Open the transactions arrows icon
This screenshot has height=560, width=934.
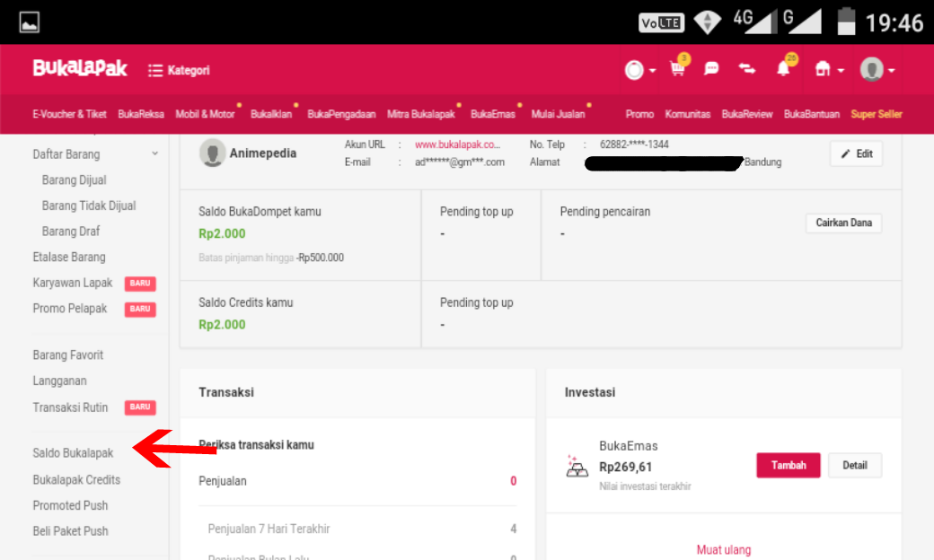pyautogui.click(x=747, y=69)
